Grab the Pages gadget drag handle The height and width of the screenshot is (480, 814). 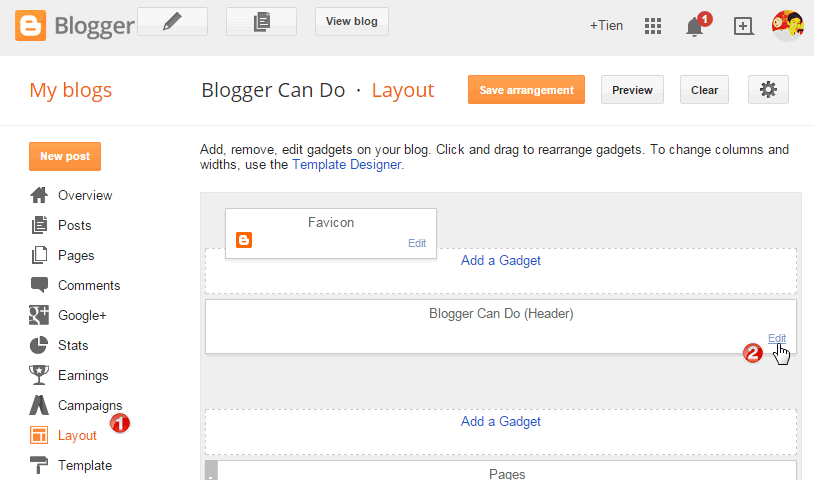click(x=211, y=471)
